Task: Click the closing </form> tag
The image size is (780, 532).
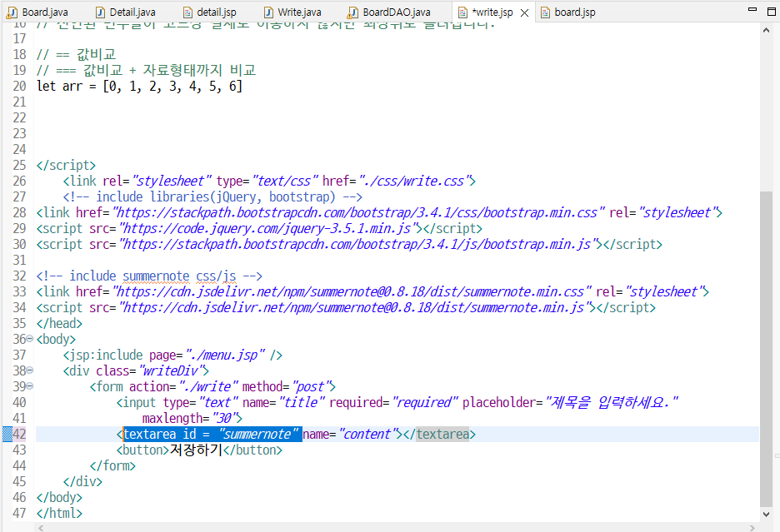Action: pos(112,466)
